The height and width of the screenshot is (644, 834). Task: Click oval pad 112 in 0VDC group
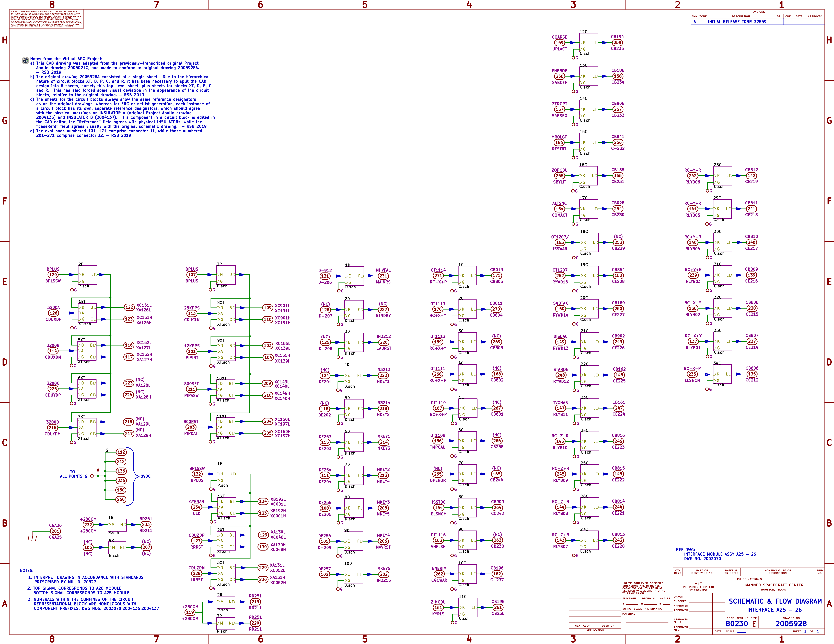point(121,452)
